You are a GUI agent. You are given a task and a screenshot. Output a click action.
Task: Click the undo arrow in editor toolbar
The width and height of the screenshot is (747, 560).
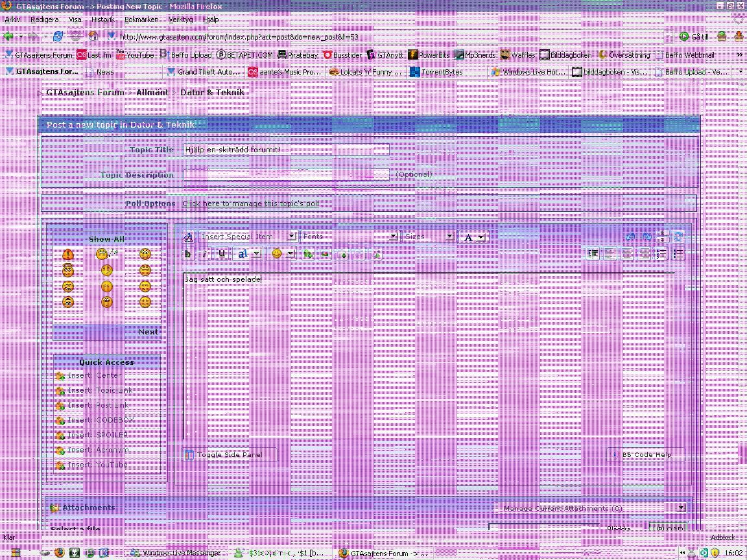coord(630,237)
